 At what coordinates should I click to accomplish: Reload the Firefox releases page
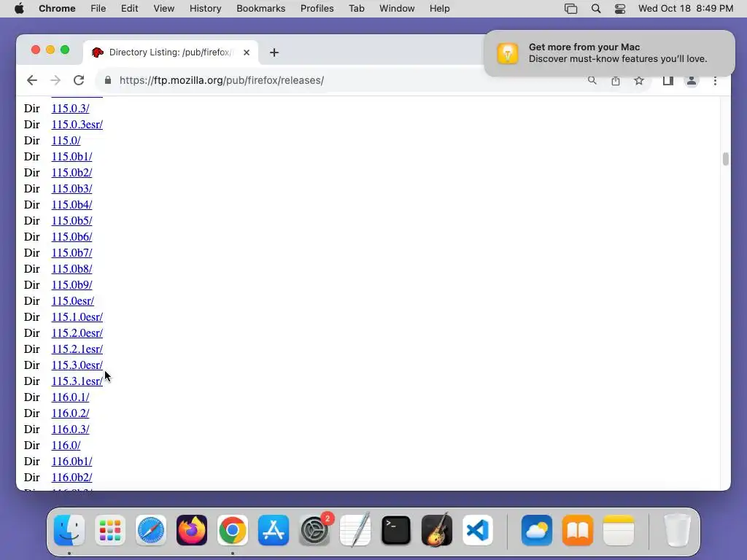click(x=79, y=80)
